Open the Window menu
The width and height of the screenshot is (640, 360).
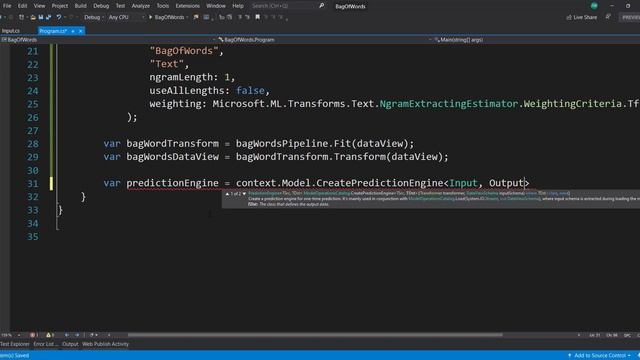pyautogui.click(x=216, y=6)
